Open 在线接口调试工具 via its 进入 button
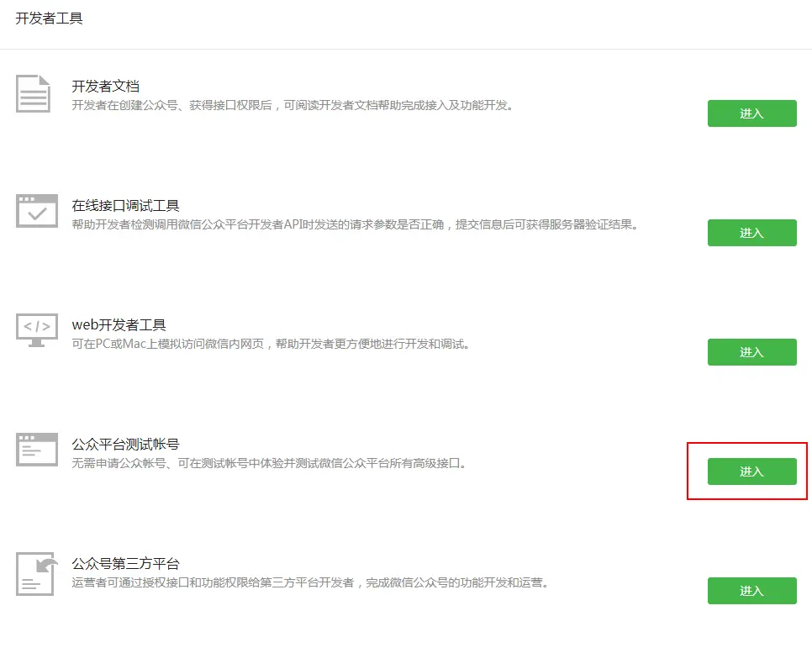The image size is (812, 653). point(751,233)
